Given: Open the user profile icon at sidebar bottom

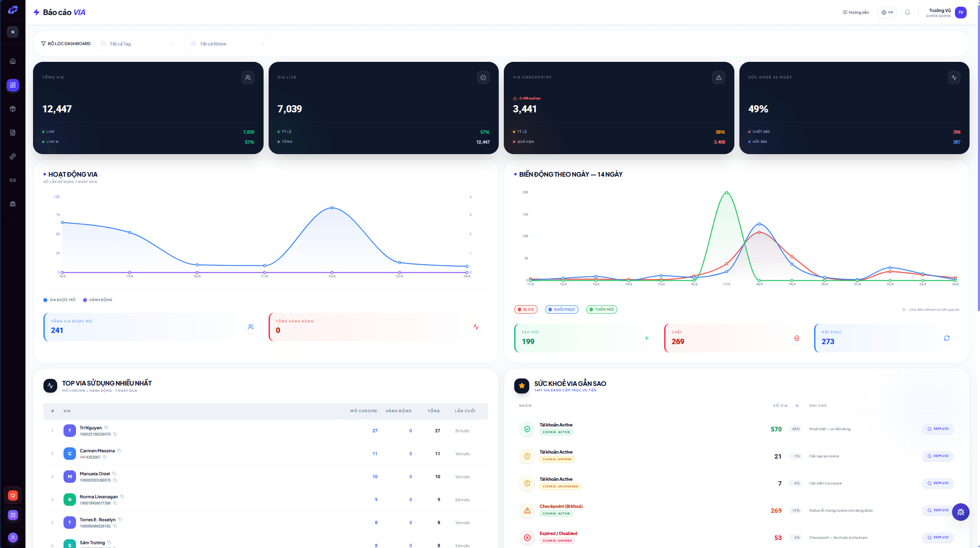Looking at the screenshot, I should coord(13,538).
